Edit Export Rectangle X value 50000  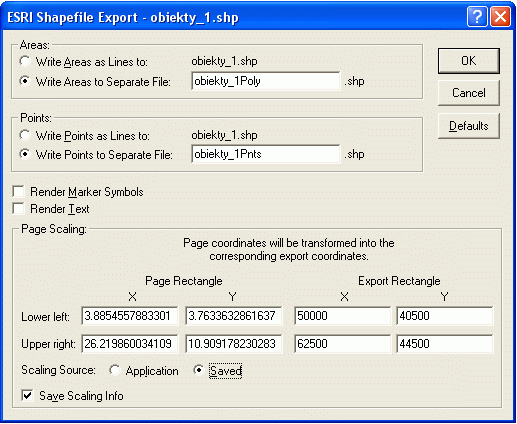click(342, 316)
